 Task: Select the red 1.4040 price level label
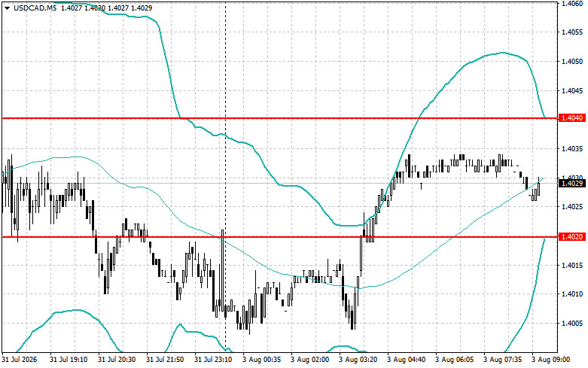(571, 118)
